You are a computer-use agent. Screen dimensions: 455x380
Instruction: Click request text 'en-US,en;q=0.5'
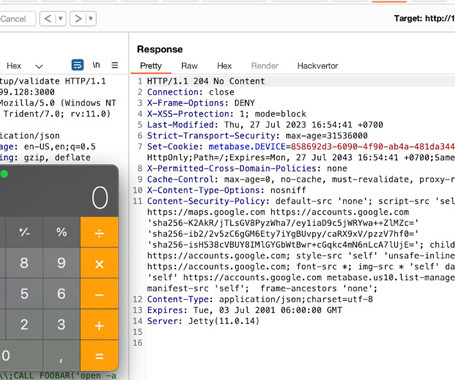click(x=60, y=147)
